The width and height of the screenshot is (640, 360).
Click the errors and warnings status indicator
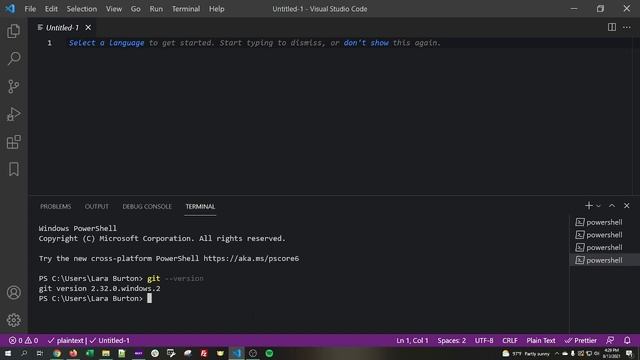(23, 340)
